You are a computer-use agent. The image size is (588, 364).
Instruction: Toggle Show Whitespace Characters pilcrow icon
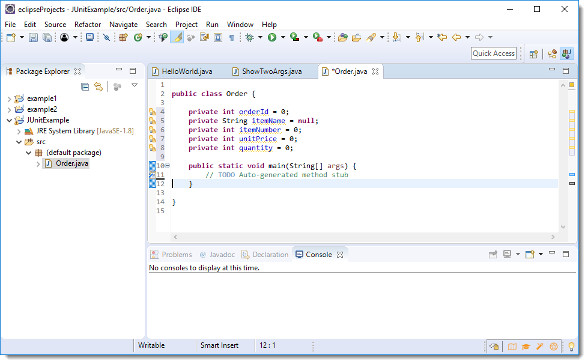tap(232, 37)
